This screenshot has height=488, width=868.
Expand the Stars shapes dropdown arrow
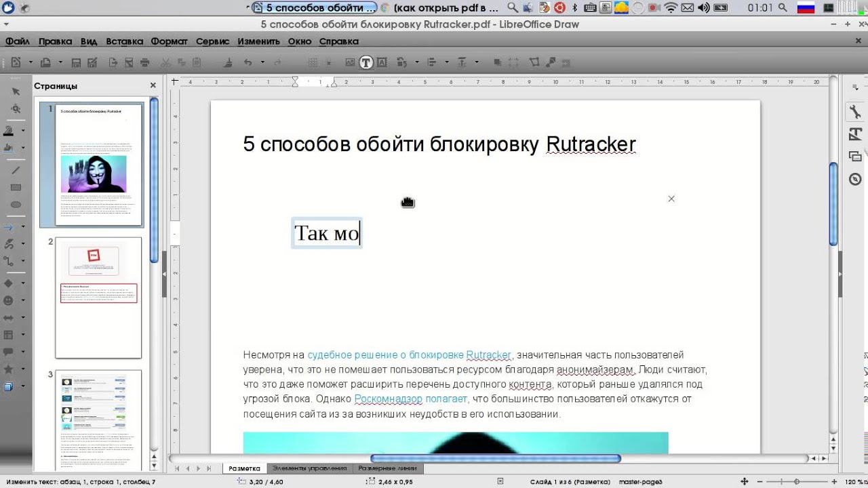(23, 370)
